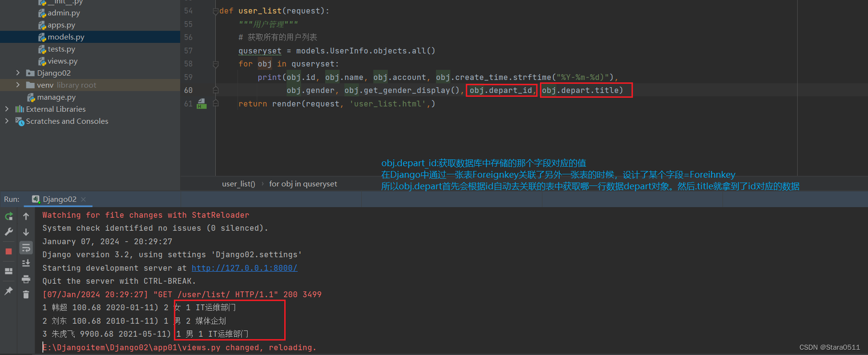Image resolution: width=868 pixels, height=355 pixels.
Task: Click the views.py changed reloading line
Action: 179,347
